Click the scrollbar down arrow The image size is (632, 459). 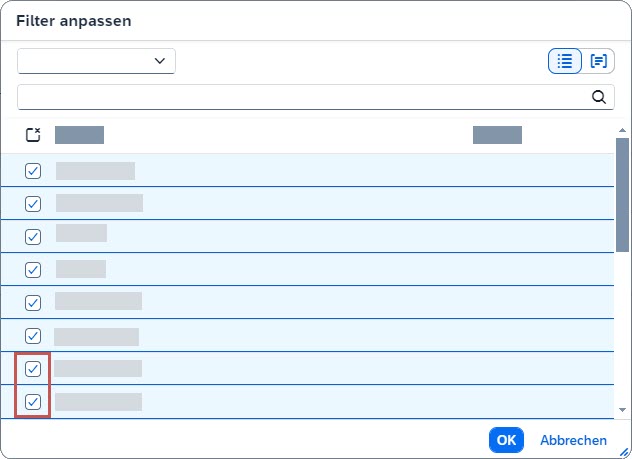point(622,409)
